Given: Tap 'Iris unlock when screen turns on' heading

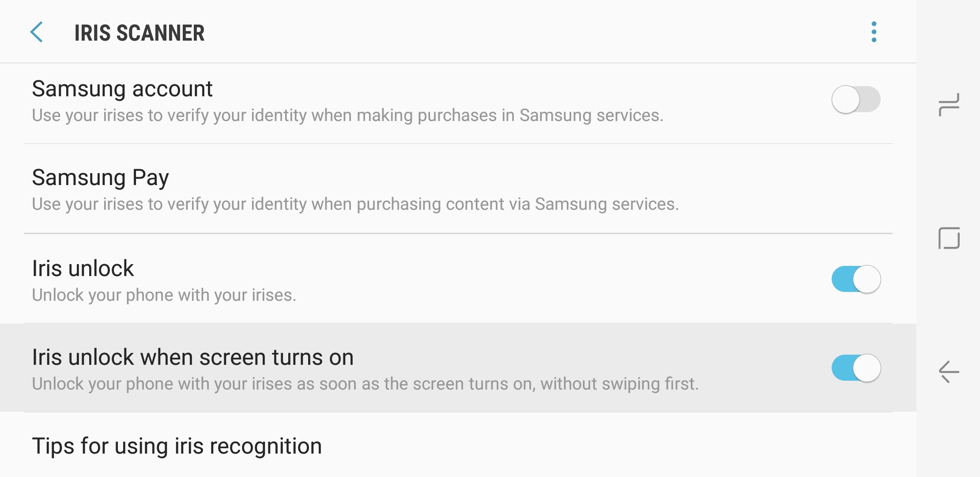Looking at the screenshot, I should coord(193,357).
